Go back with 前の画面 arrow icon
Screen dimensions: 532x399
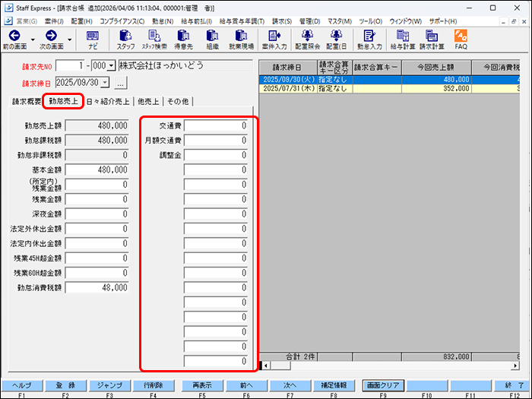click(x=14, y=36)
